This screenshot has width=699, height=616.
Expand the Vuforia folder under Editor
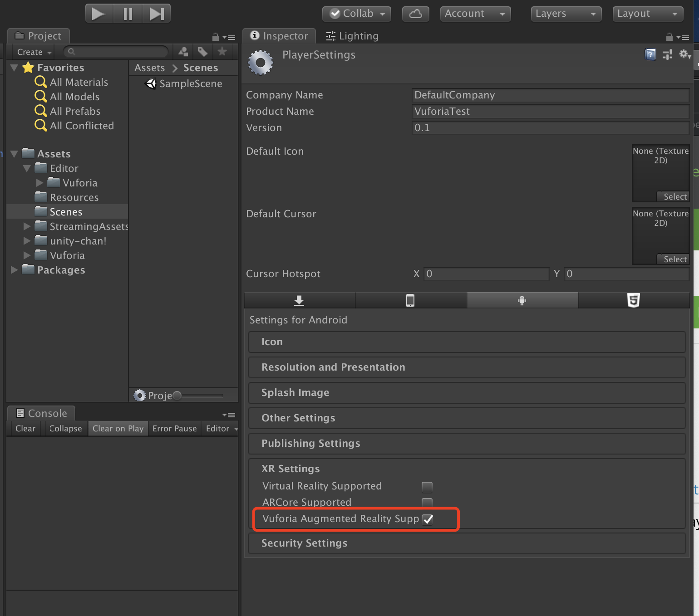[39, 183]
